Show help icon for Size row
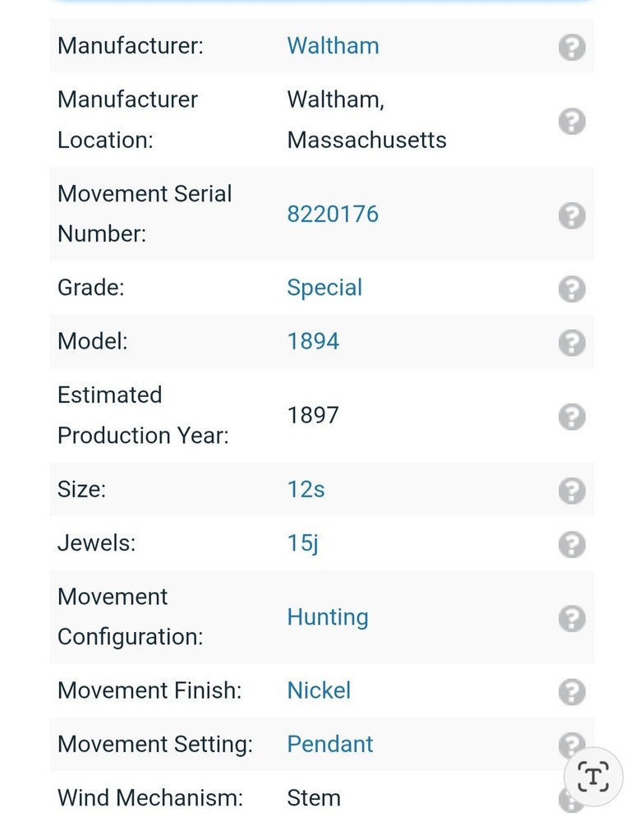The height and width of the screenshot is (822, 644). (x=572, y=491)
